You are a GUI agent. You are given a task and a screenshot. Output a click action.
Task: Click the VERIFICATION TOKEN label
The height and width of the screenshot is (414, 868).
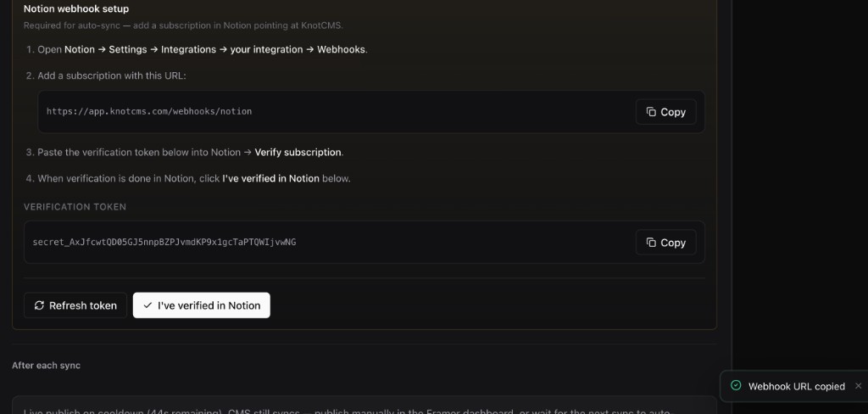click(75, 207)
